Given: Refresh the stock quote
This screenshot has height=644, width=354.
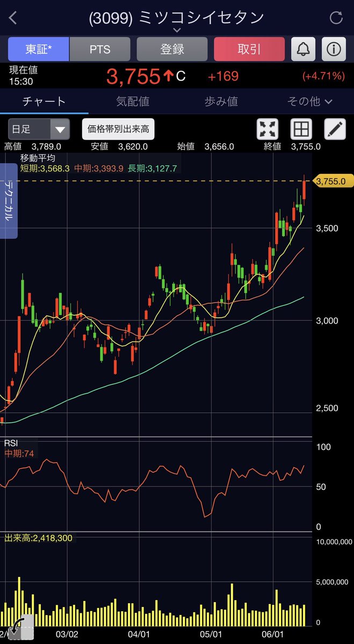Looking at the screenshot, I should point(336,18).
